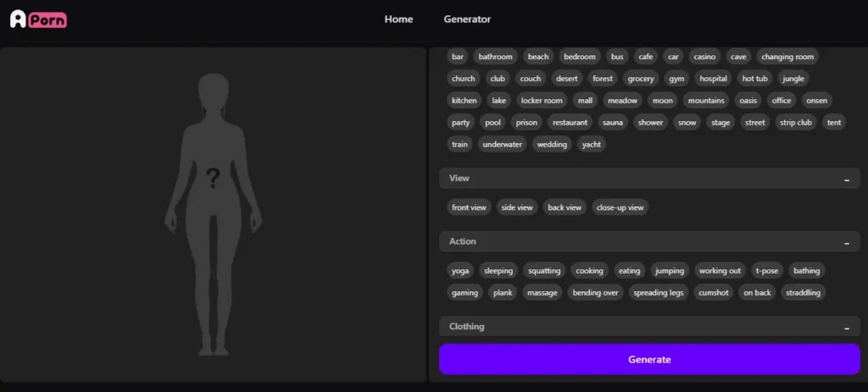Collapse the View section with the minus icon

click(847, 179)
